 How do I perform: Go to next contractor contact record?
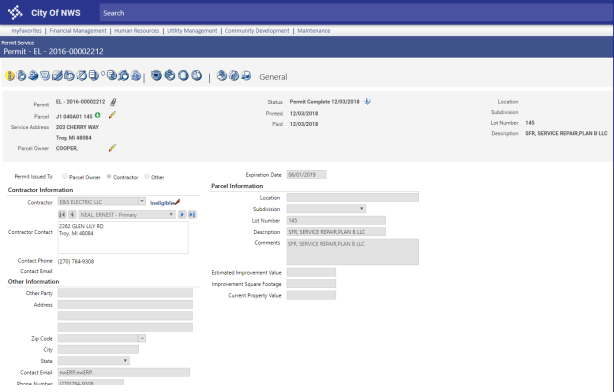tap(182, 215)
